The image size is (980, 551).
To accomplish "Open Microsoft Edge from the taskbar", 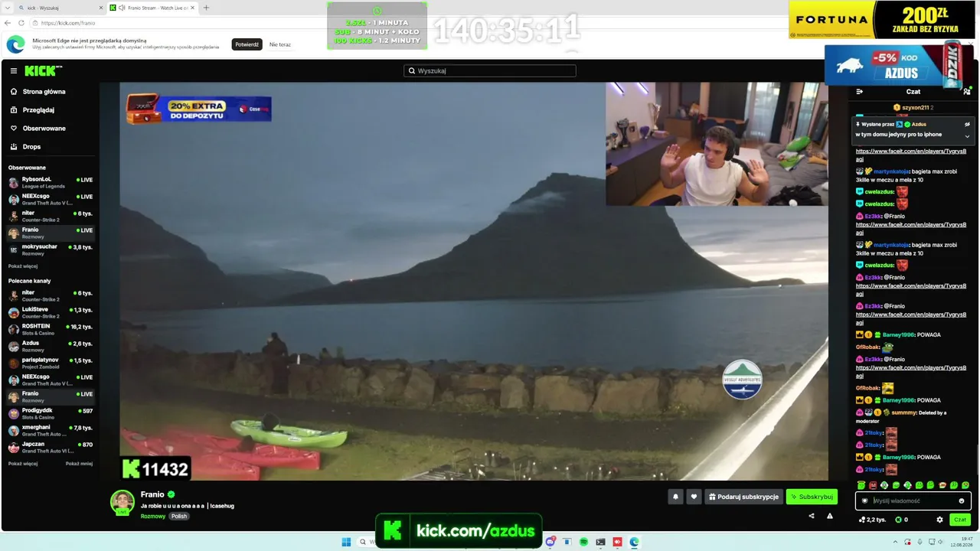I will point(634,542).
